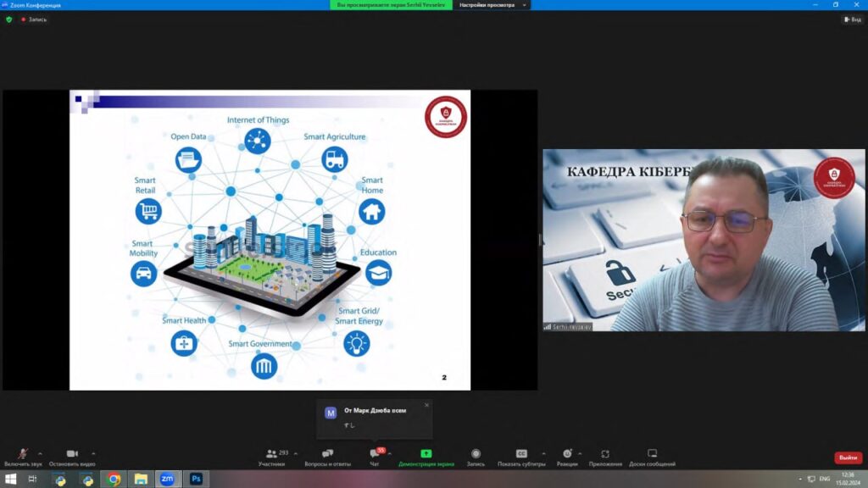Open Настройки просмотра view options menu

point(493,5)
